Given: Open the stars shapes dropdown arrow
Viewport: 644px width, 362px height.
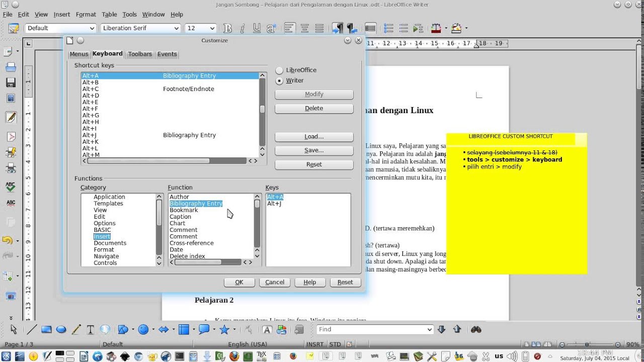Looking at the screenshot, I should pyautogui.click(x=234, y=330).
